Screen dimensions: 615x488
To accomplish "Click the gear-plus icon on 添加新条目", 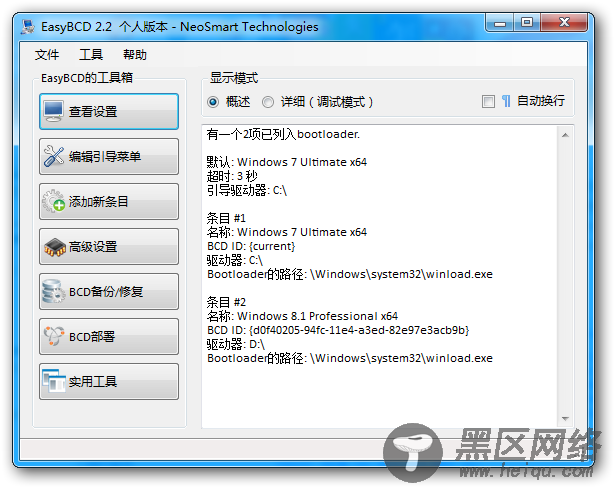I will (53, 201).
